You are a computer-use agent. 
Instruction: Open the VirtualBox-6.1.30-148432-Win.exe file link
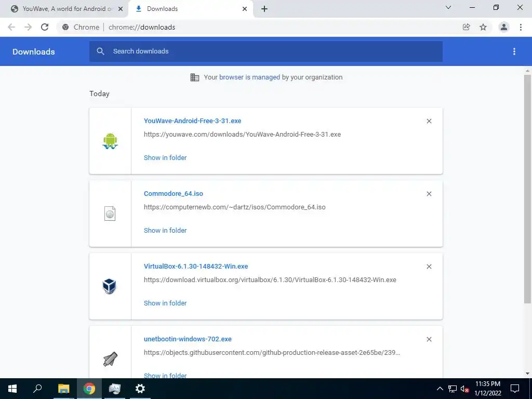pos(196,267)
